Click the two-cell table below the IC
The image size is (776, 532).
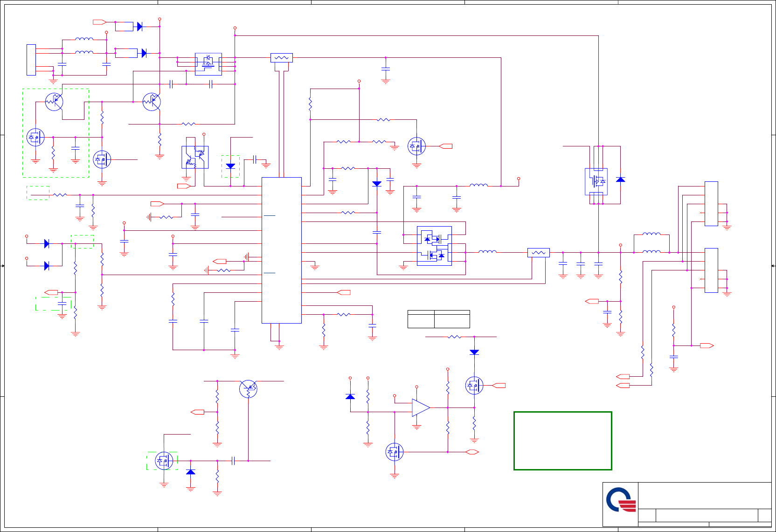(x=438, y=319)
